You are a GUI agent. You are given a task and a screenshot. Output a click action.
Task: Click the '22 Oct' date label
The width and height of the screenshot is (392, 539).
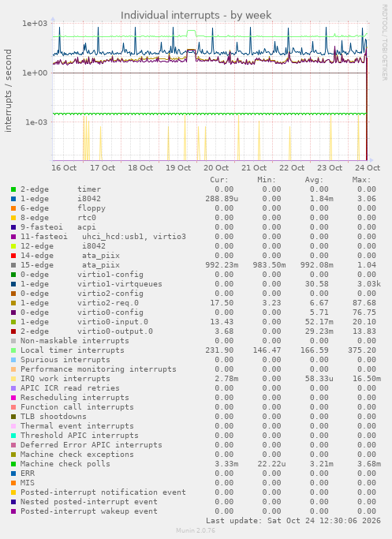coord(292,168)
